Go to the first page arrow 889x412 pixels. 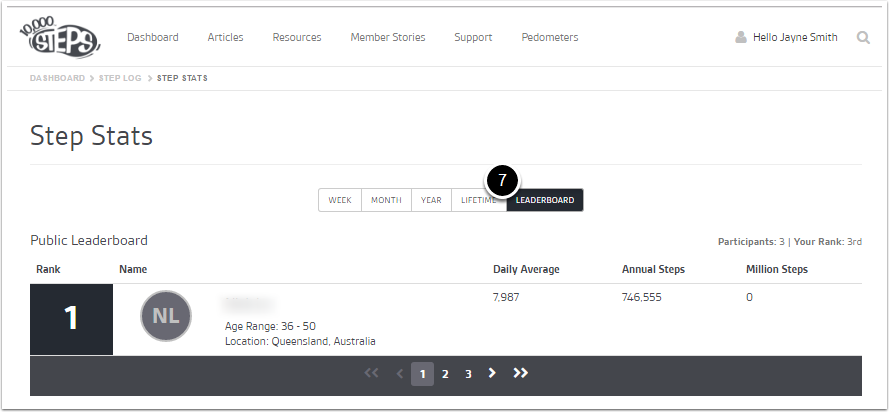[x=372, y=374]
